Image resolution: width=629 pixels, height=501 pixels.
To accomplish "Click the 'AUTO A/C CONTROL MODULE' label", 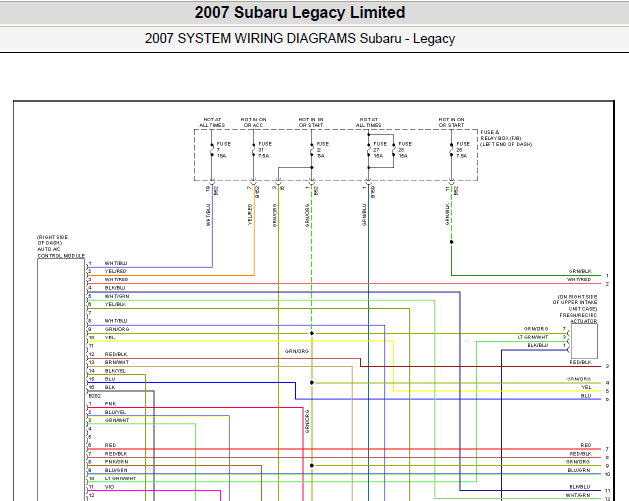I will coord(61,252).
